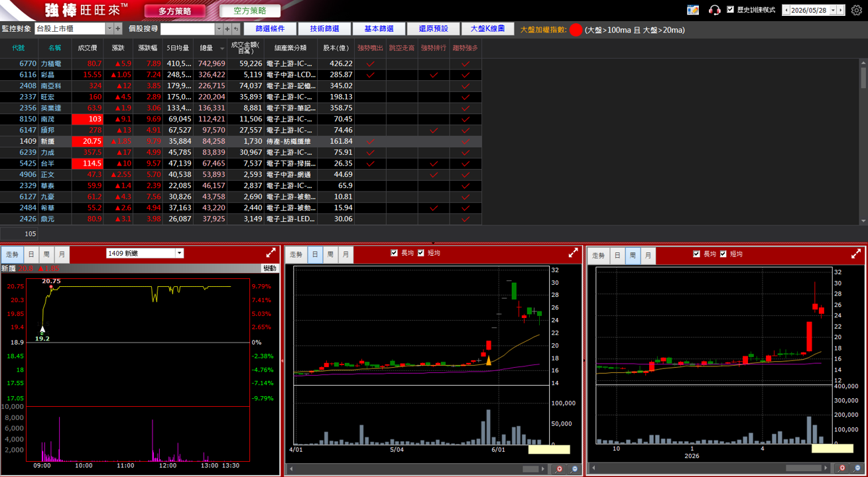Sort by 漲跌幅 column header
This screenshot has width=868, height=477.
(x=148, y=48)
